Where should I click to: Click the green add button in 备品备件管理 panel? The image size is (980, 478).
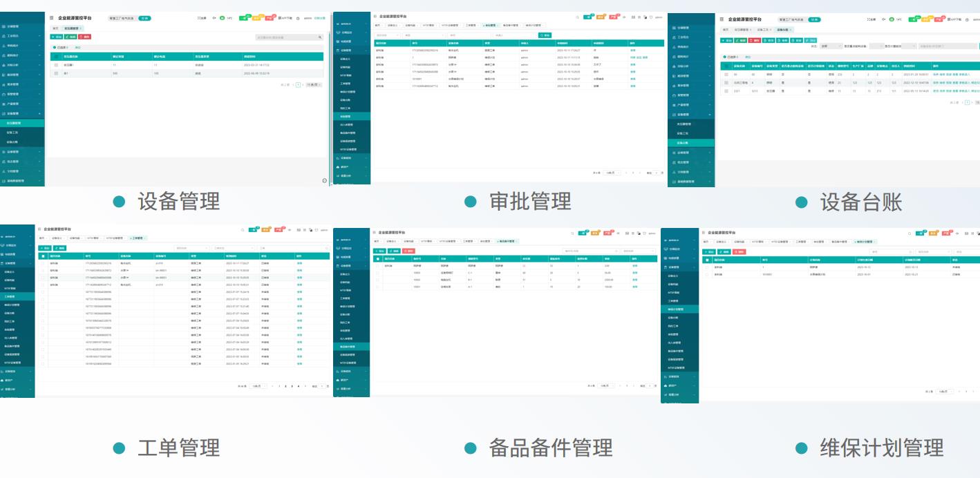379,251
